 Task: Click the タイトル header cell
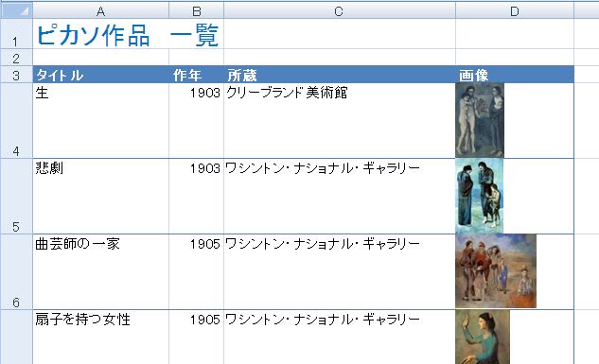point(101,75)
